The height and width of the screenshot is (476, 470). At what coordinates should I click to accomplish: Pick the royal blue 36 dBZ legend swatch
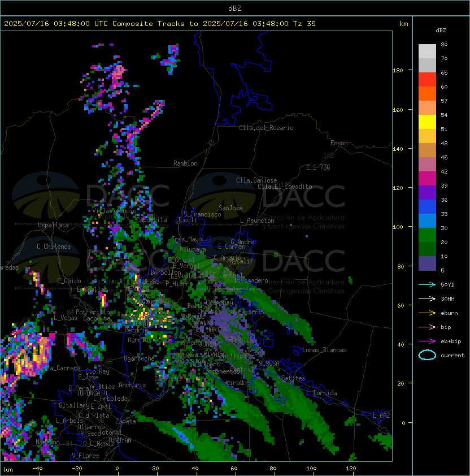coord(427,207)
